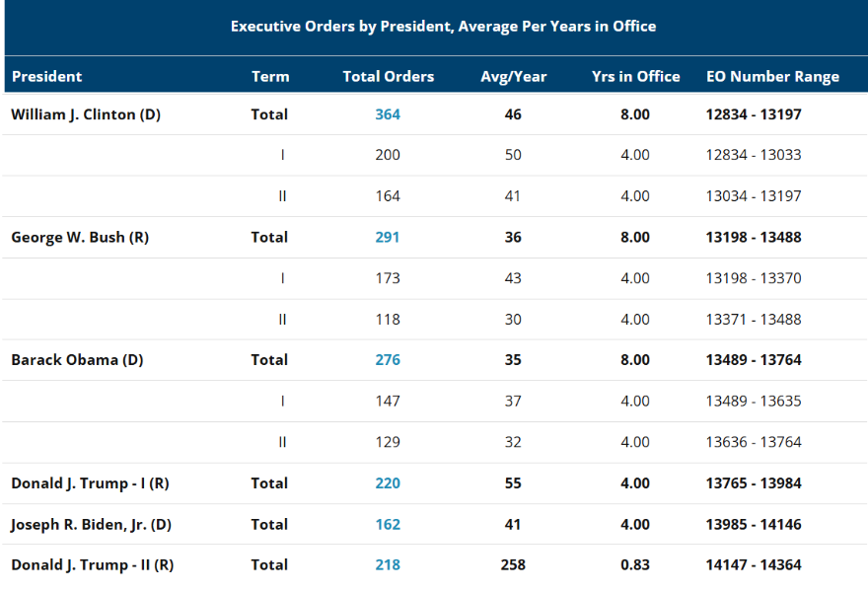Open Biden's 162 total orders link
This screenshot has height=592, width=868.
[388, 525]
